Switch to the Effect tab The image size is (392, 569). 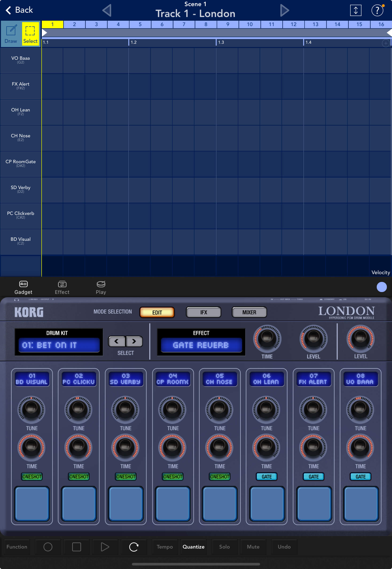(x=62, y=288)
